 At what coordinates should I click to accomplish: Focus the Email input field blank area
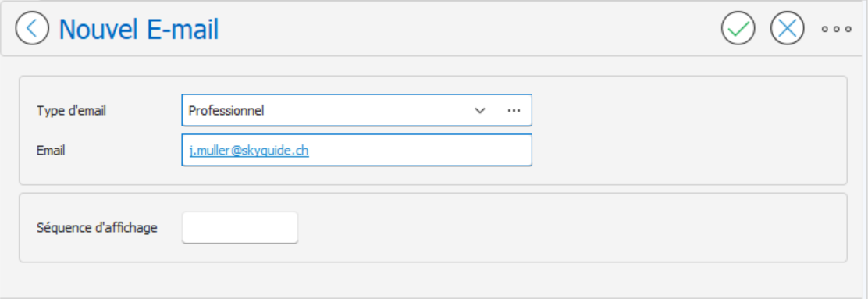421,150
